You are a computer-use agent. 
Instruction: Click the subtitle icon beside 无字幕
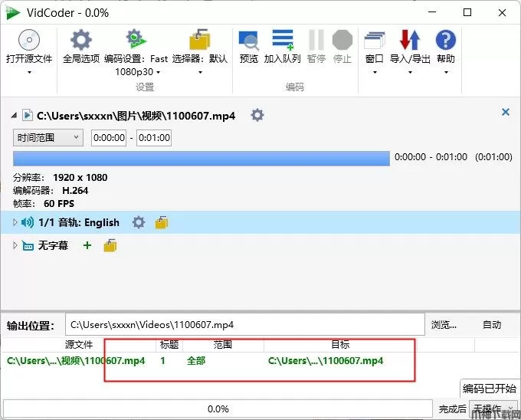tap(28, 246)
